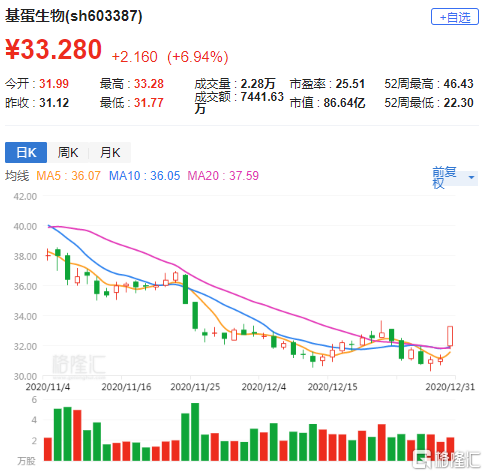Select the MA20 moving average label

coord(223,176)
